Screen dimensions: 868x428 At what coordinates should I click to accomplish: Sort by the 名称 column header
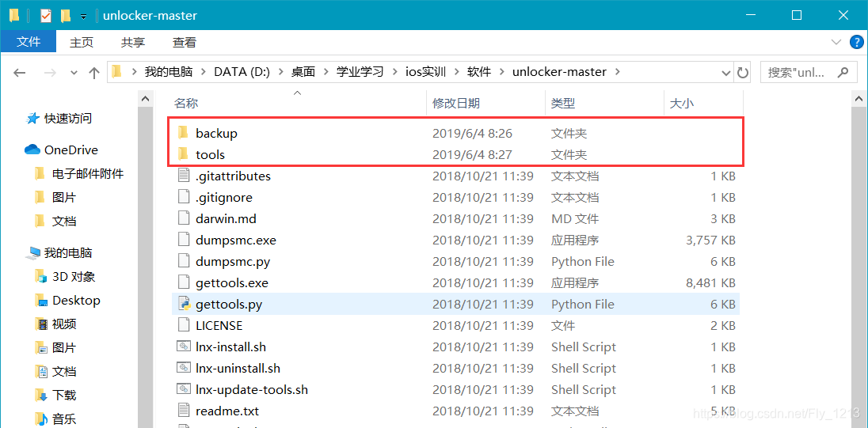coord(186,103)
